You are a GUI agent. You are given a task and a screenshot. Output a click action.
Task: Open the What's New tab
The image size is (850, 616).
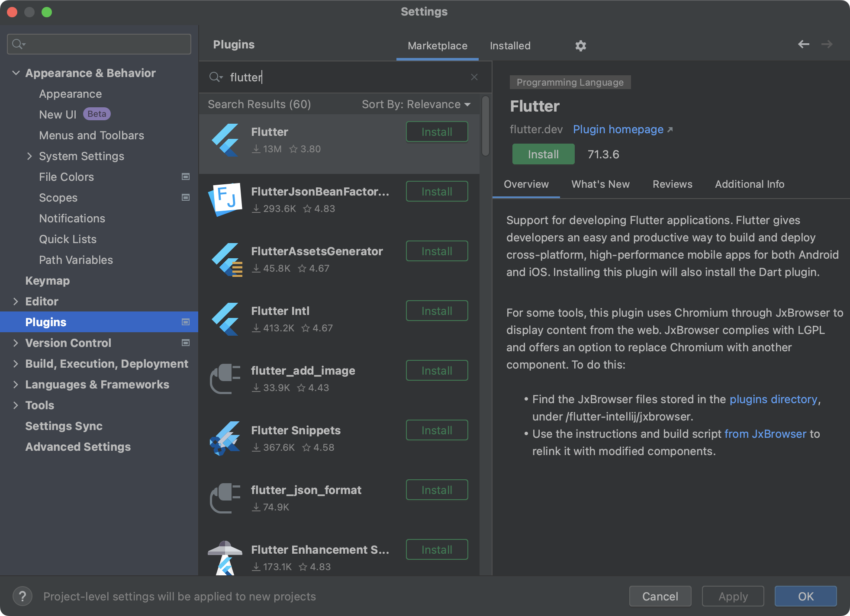coord(600,184)
